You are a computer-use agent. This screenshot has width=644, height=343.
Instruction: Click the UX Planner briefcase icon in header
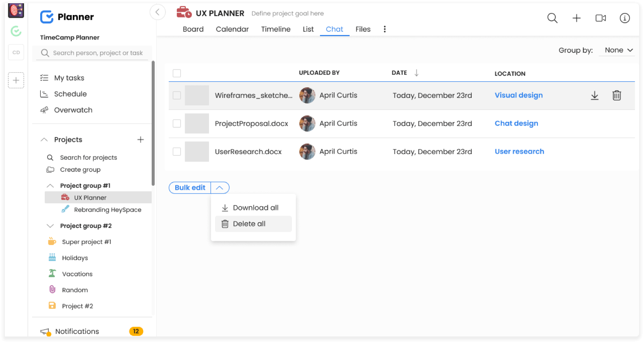[x=184, y=13]
